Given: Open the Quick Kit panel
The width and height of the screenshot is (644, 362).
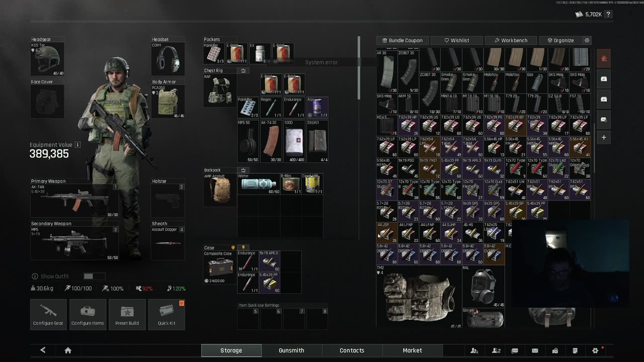Looking at the screenshot, I should coord(167,315).
